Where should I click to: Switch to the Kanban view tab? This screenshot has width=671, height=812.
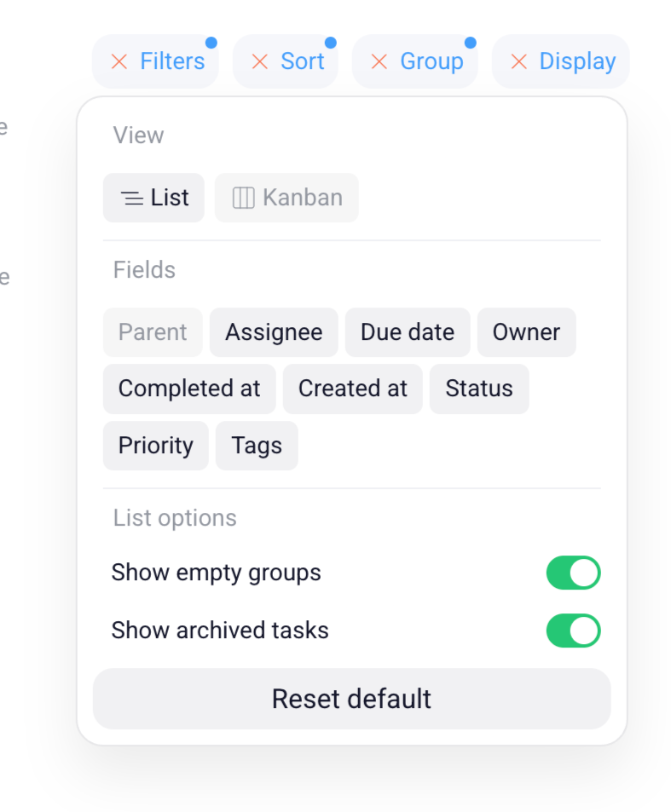tap(286, 197)
